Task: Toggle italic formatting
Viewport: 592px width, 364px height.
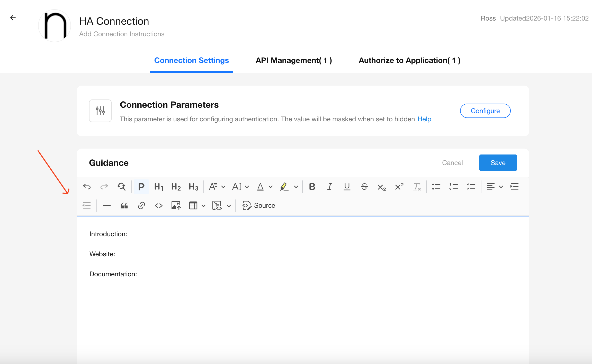Action: [x=329, y=187]
